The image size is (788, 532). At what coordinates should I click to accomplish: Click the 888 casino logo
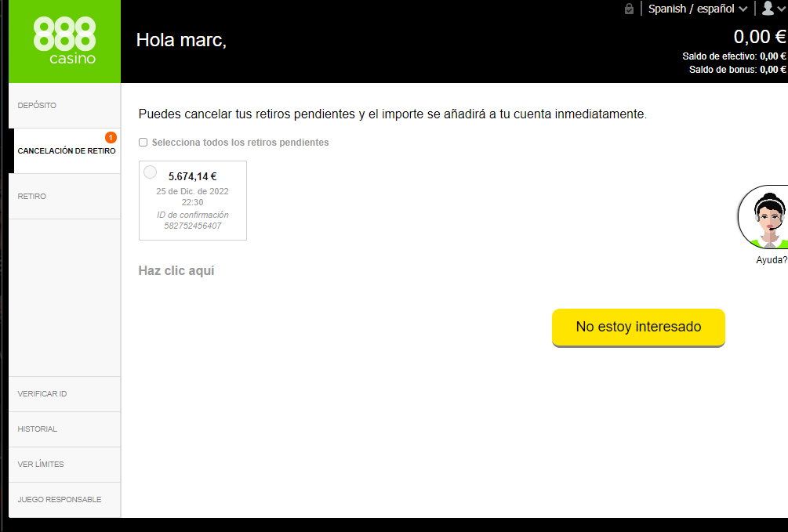(x=64, y=42)
